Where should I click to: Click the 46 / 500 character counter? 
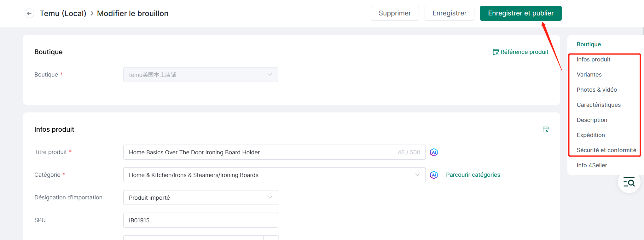(409, 152)
